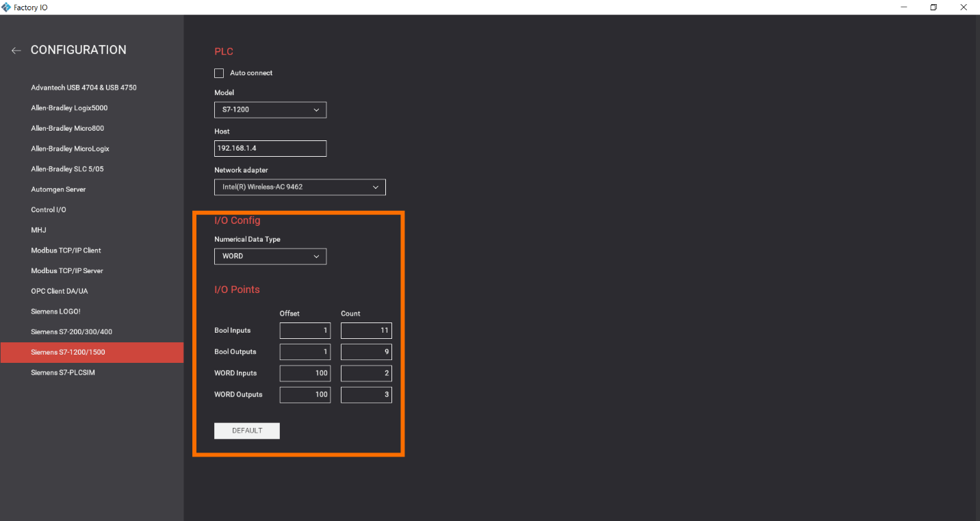
Task: Click WORD Outputs Offset field
Action: [x=305, y=394]
